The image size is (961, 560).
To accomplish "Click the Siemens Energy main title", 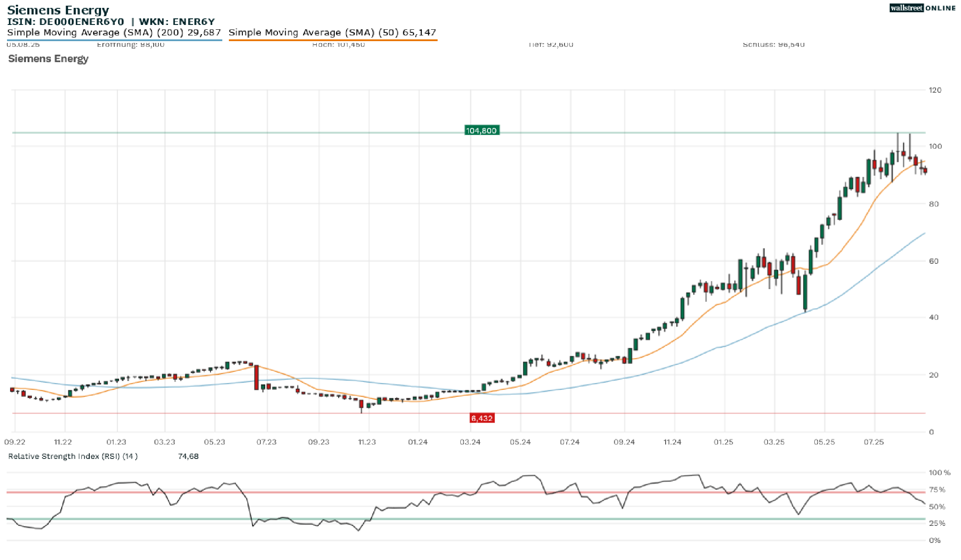I will (x=58, y=10).
